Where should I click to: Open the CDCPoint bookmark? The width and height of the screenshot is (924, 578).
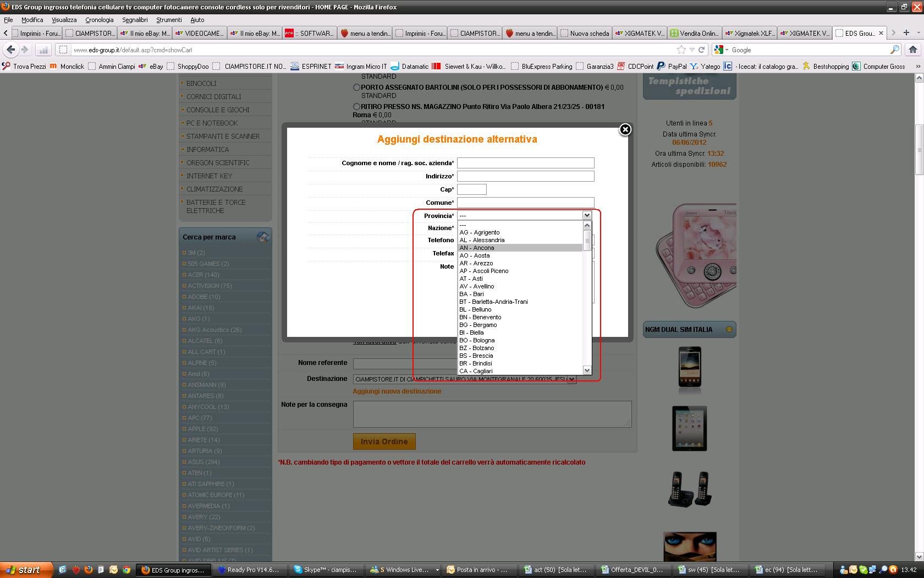pyautogui.click(x=635, y=66)
